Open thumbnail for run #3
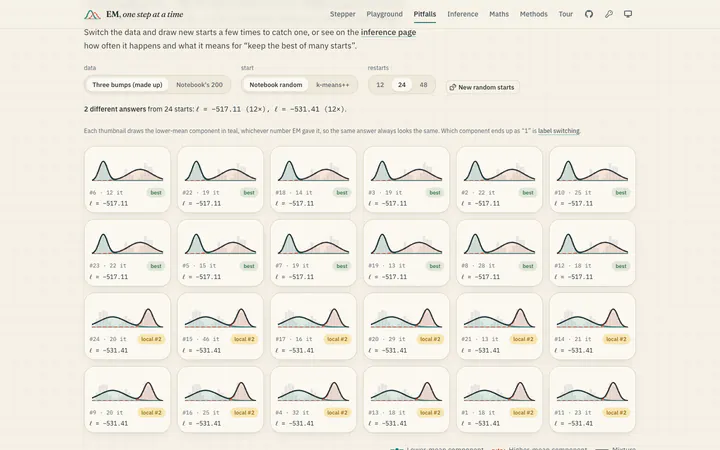The image size is (720, 450). [406, 180]
